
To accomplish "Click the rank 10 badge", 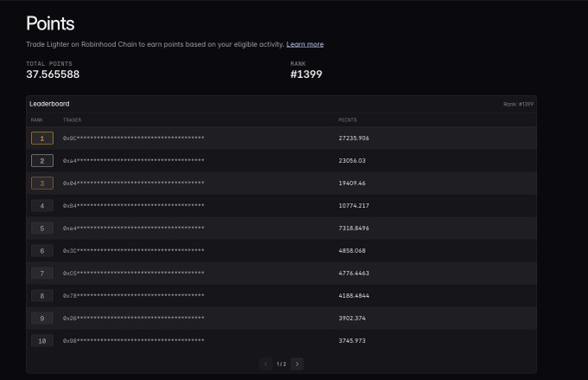I will tap(42, 341).
